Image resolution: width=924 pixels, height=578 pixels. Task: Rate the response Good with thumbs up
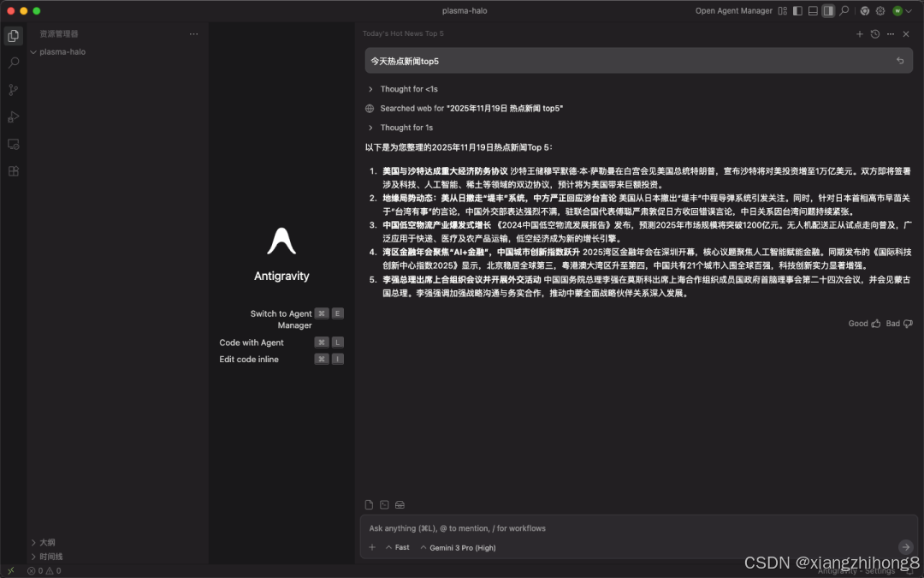(x=864, y=323)
